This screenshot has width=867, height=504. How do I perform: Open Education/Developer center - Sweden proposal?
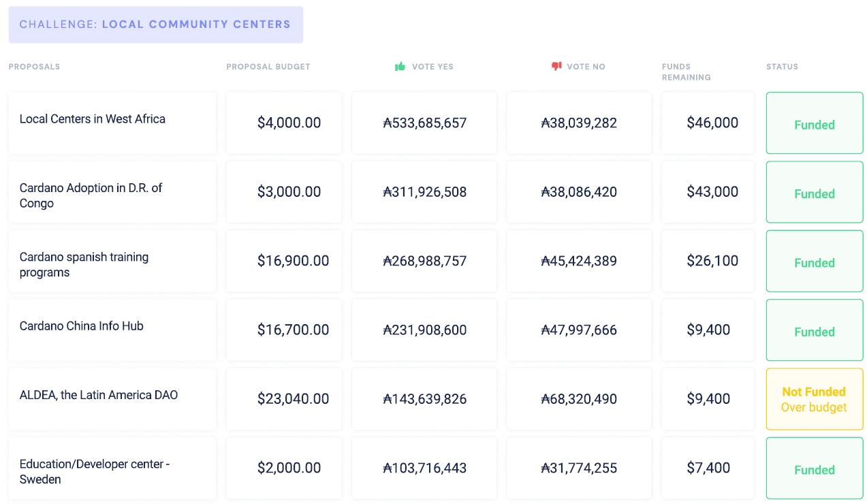click(x=95, y=471)
